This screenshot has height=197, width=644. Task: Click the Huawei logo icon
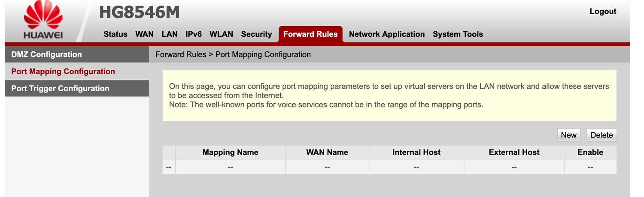coord(43,20)
